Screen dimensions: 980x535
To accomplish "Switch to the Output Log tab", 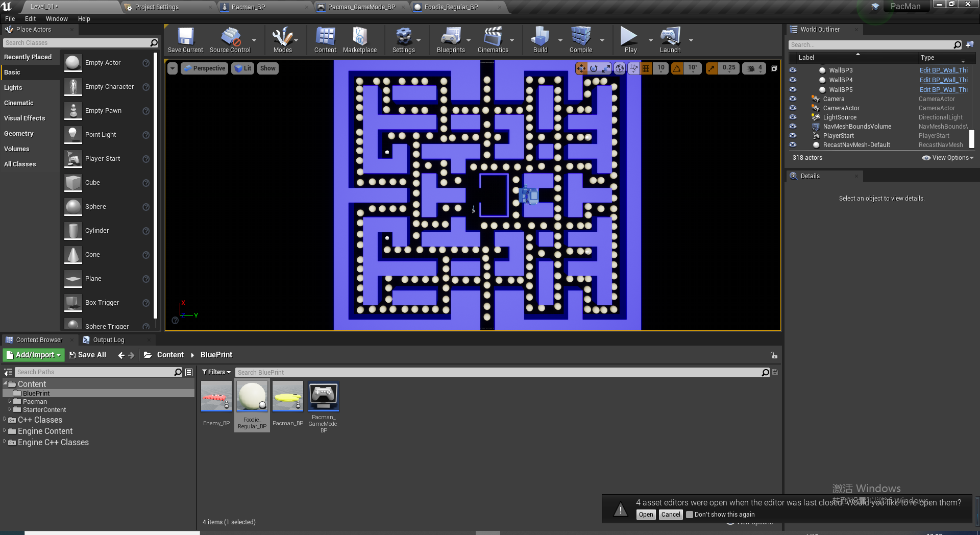I will click(x=108, y=339).
